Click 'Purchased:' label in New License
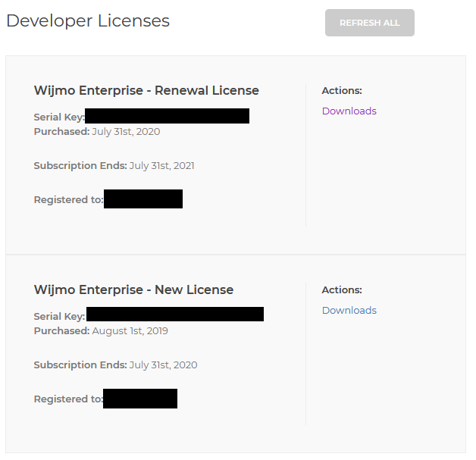 coord(61,331)
